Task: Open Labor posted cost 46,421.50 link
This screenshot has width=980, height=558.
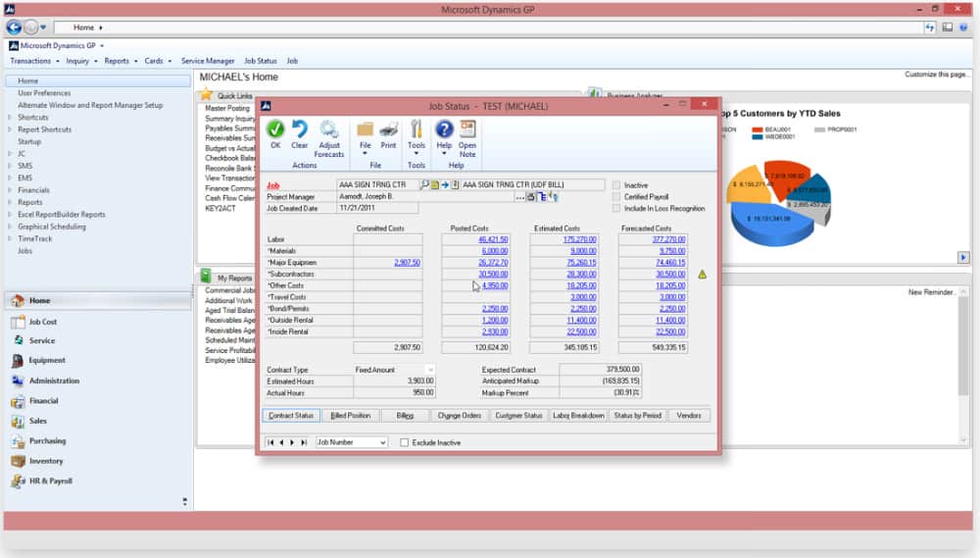Action: 493,239
